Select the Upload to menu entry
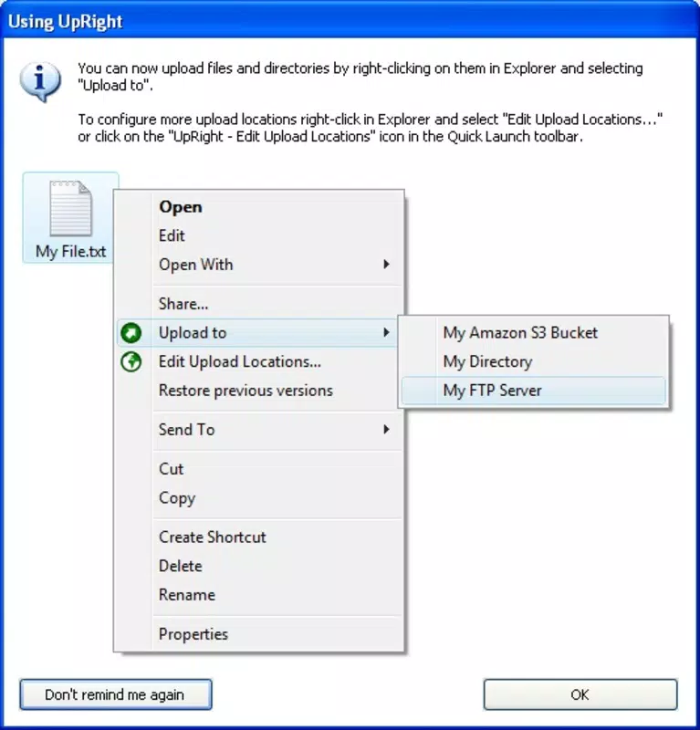The height and width of the screenshot is (730, 700). point(259,332)
